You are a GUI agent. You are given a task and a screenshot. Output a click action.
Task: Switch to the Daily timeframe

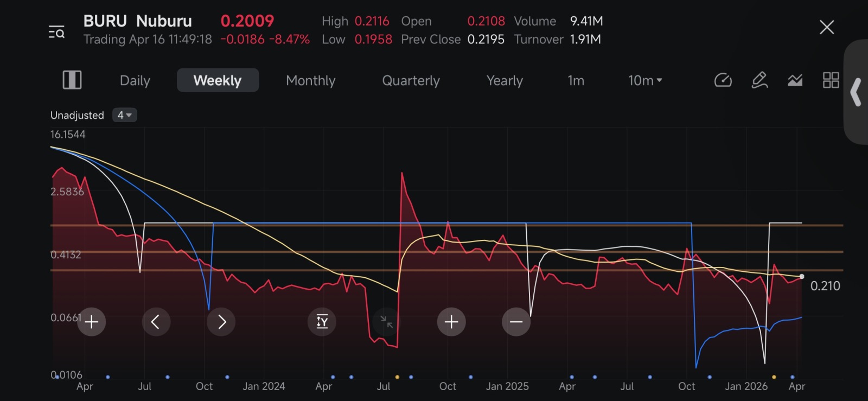coord(135,80)
